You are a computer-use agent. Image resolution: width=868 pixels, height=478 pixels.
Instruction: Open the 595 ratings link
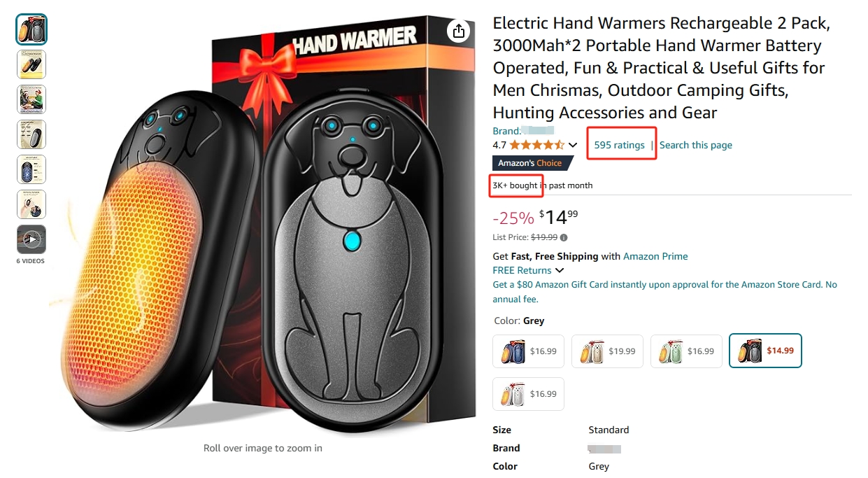click(619, 145)
